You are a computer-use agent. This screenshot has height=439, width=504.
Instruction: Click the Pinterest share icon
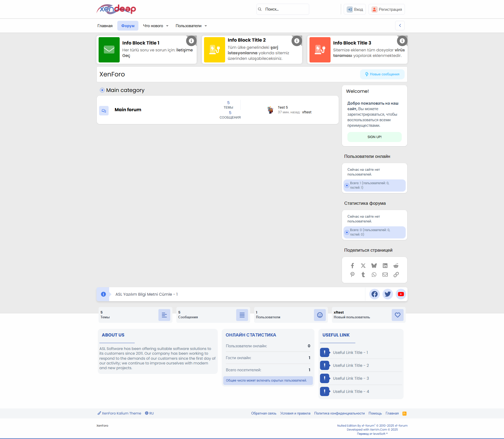352,275
